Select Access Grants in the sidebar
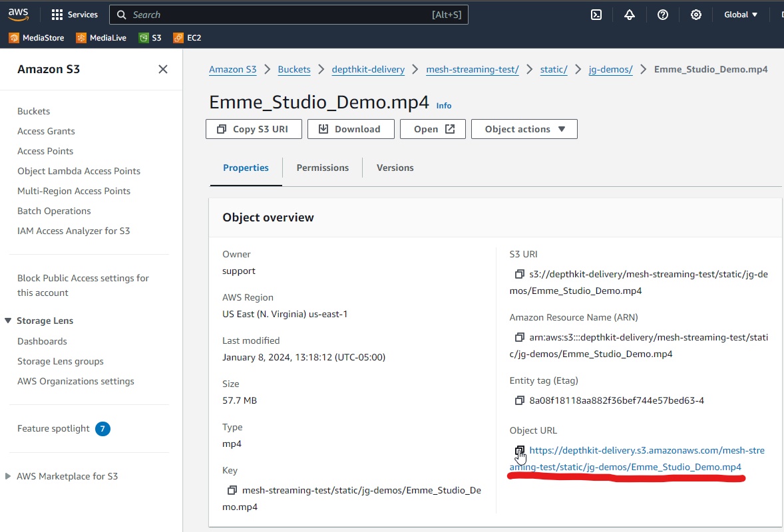Viewport: 784px width, 532px height. coord(46,132)
